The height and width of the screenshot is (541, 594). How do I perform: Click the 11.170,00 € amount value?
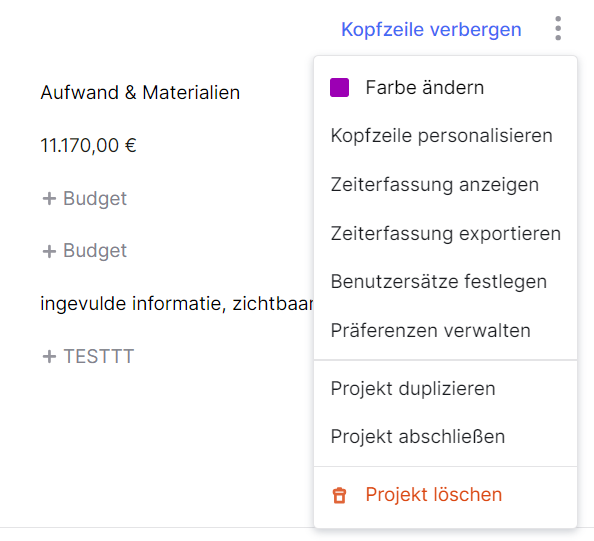pyautogui.click(x=88, y=145)
